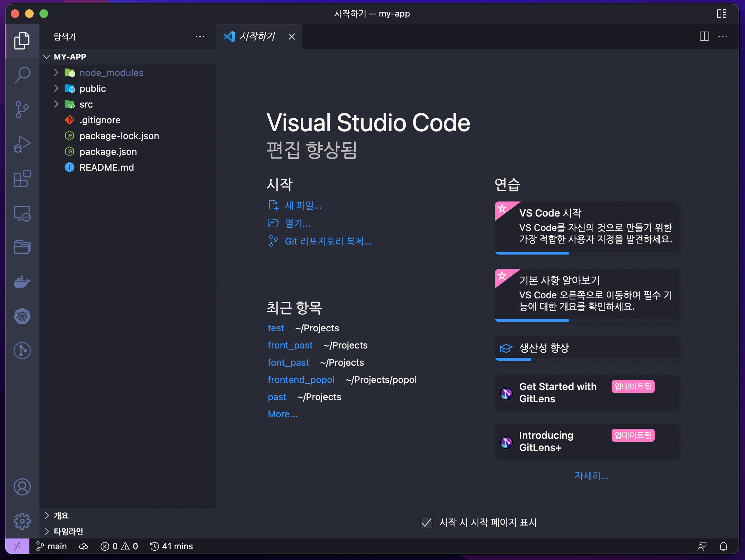The image size is (745, 560).
Task: Open package.json file in explorer
Action: pos(108,152)
